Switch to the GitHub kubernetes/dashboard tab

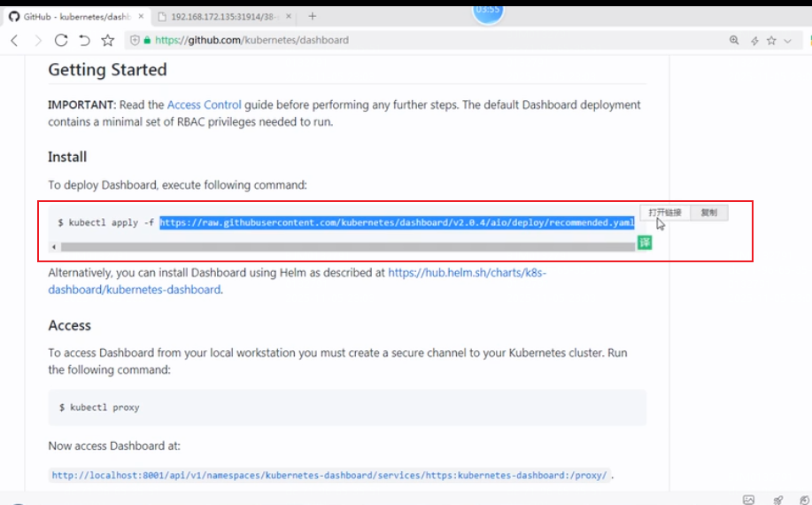tap(77, 17)
